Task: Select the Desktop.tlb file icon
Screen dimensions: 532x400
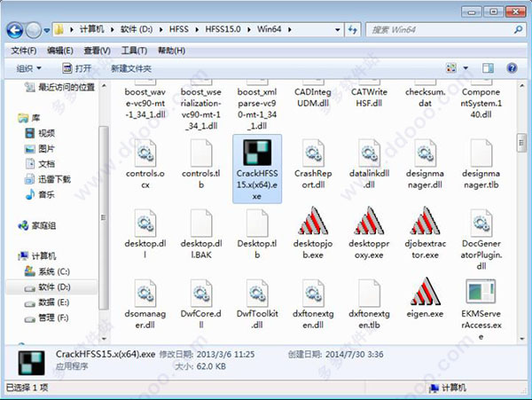Action: (257, 223)
